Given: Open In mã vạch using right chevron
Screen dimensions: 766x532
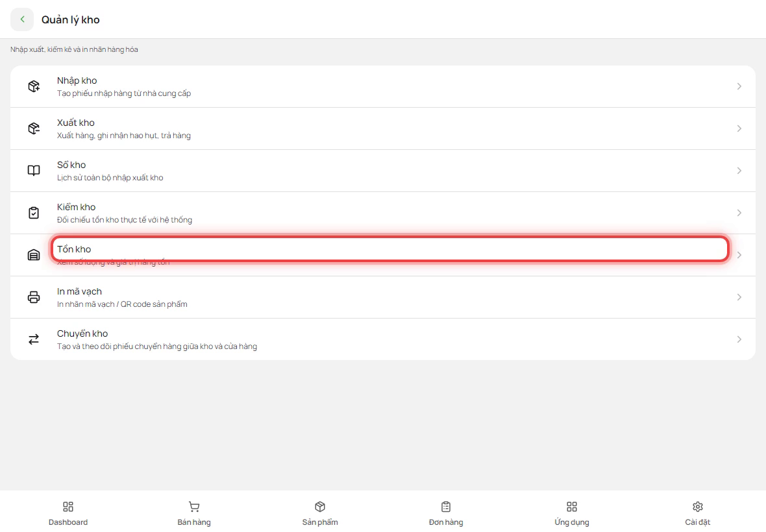Looking at the screenshot, I should (x=739, y=296).
